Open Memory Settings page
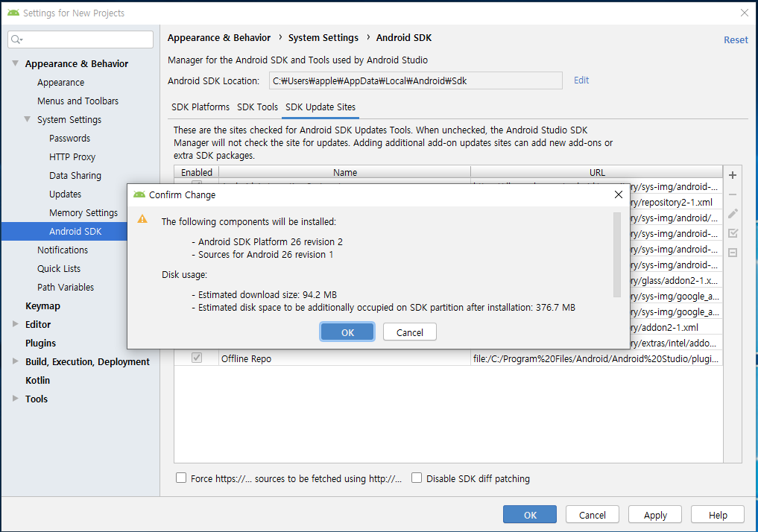Screen dimensions: 758x532 tap(83, 212)
